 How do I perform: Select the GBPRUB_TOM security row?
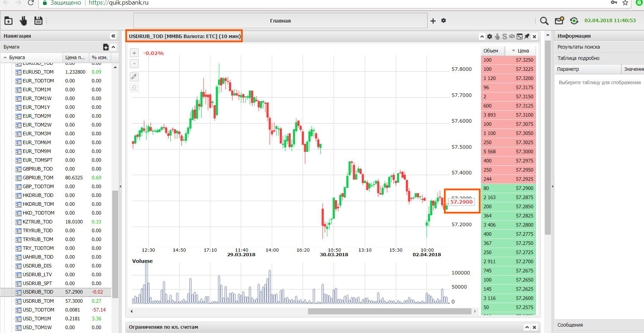[x=56, y=178]
